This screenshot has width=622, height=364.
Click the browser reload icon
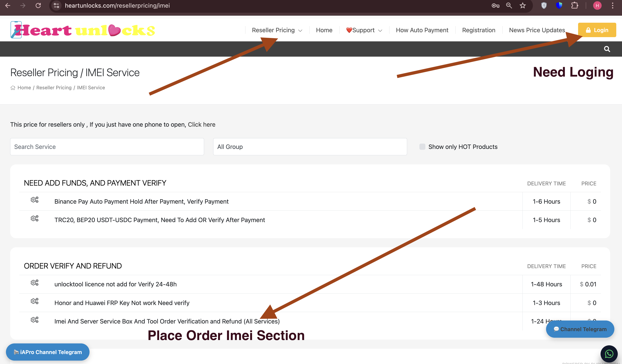click(x=38, y=6)
